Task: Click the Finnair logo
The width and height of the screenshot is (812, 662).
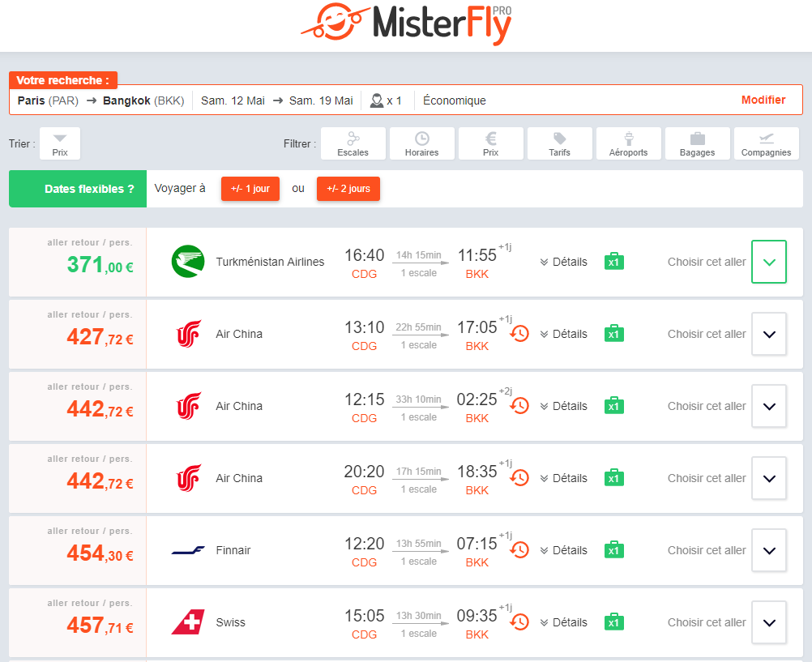Action: (188, 550)
